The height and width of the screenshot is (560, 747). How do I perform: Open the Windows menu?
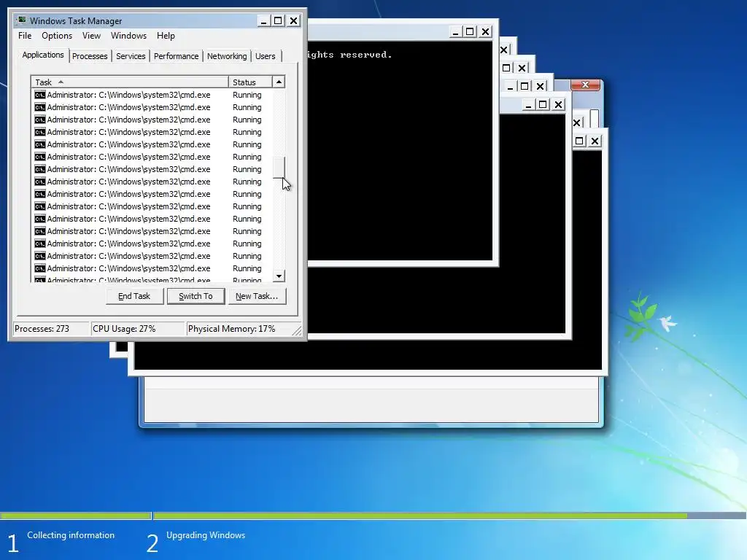pos(128,36)
